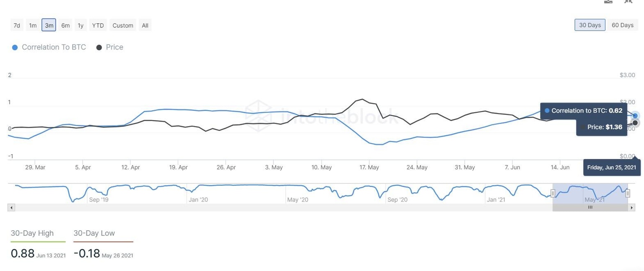Image resolution: width=644 pixels, height=271 pixels.
Task: Click the black legend dot for Price
Action: [x=99, y=47]
